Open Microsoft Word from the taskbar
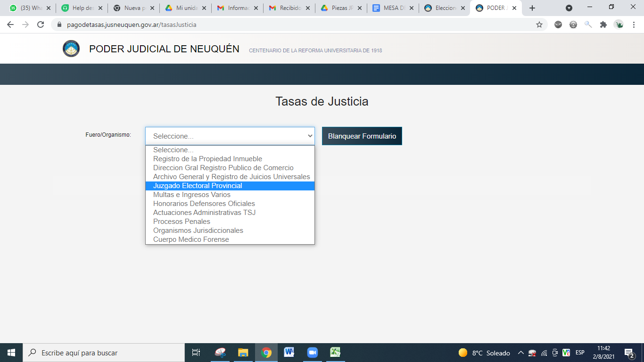The image size is (644, 362). 289,353
